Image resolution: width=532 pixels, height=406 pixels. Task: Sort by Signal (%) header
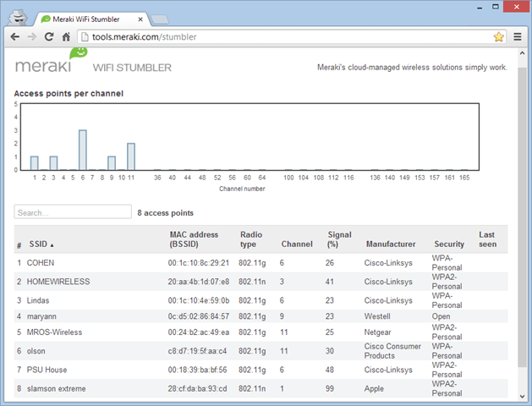(339, 239)
